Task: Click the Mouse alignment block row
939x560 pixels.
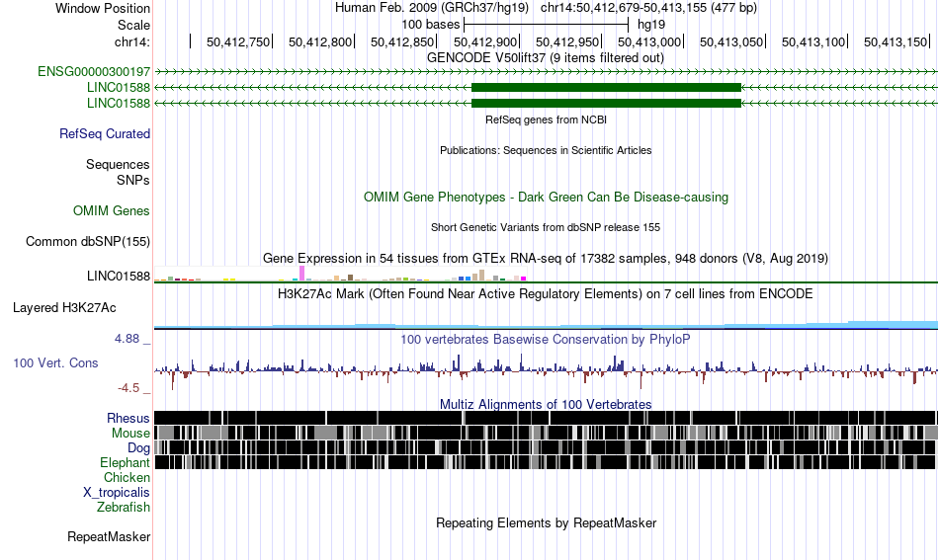Action: pyautogui.click(x=546, y=433)
